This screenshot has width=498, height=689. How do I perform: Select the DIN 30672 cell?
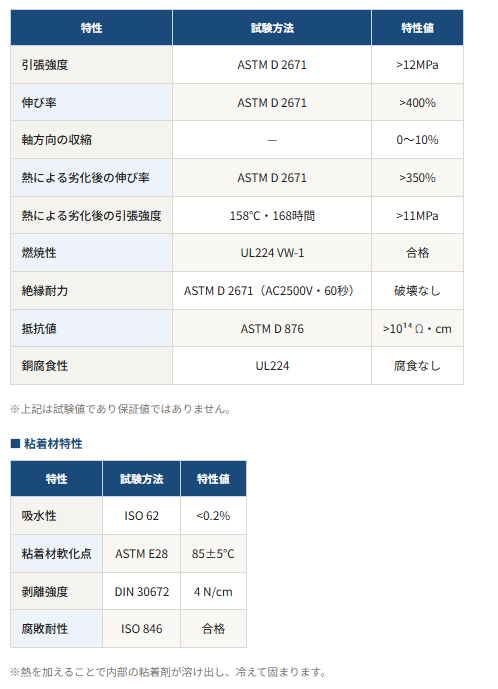pos(142,591)
